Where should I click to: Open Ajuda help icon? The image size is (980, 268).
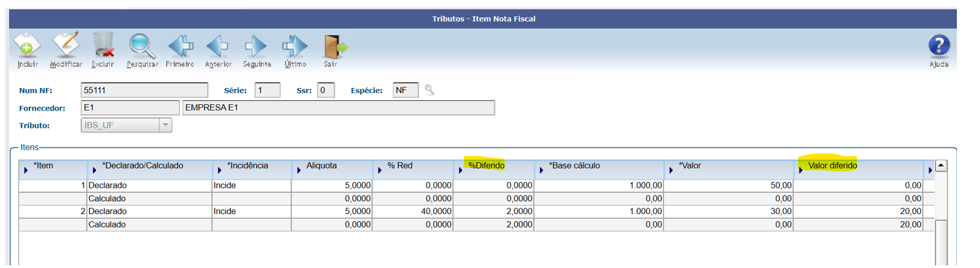pyautogui.click(x=939, y=46)
